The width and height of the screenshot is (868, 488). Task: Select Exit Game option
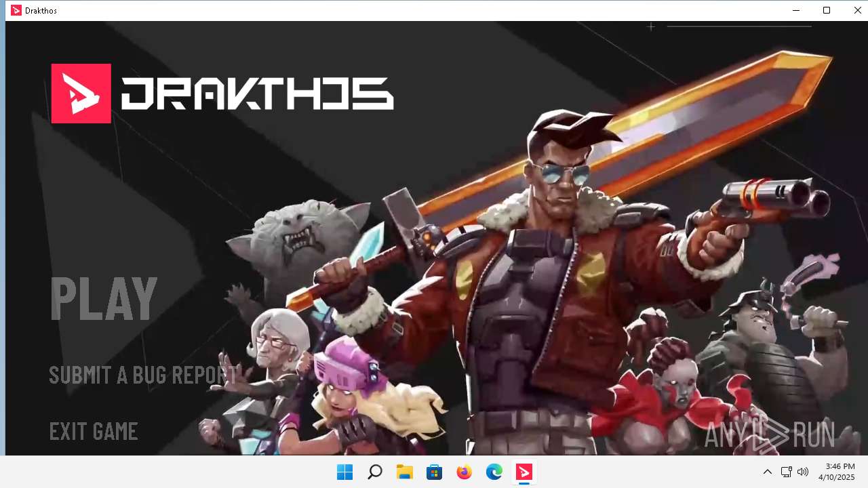94,431
